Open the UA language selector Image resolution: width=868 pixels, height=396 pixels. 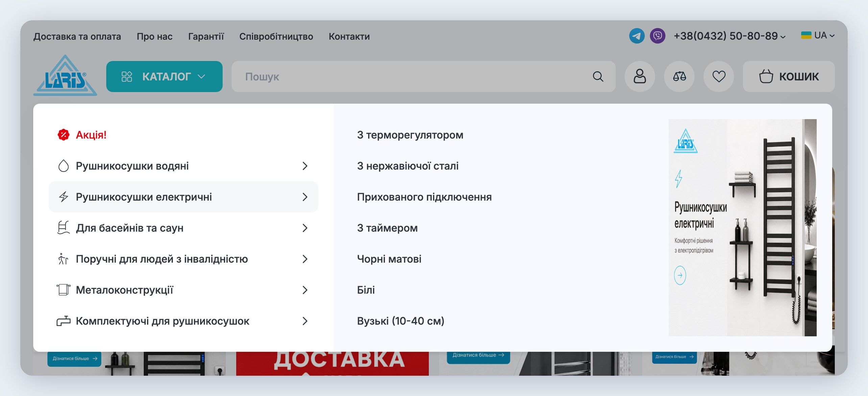click(x=818, y=35)
